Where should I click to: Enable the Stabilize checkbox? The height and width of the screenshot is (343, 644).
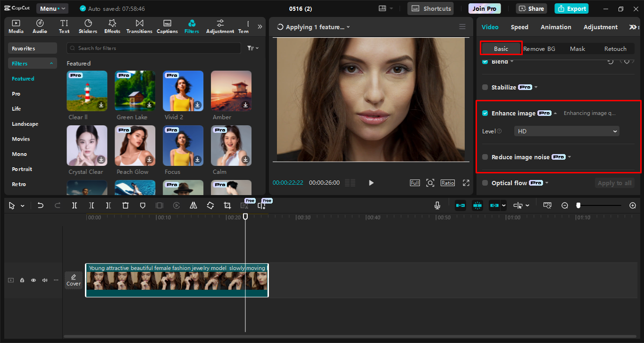click(x=485, y=87)
